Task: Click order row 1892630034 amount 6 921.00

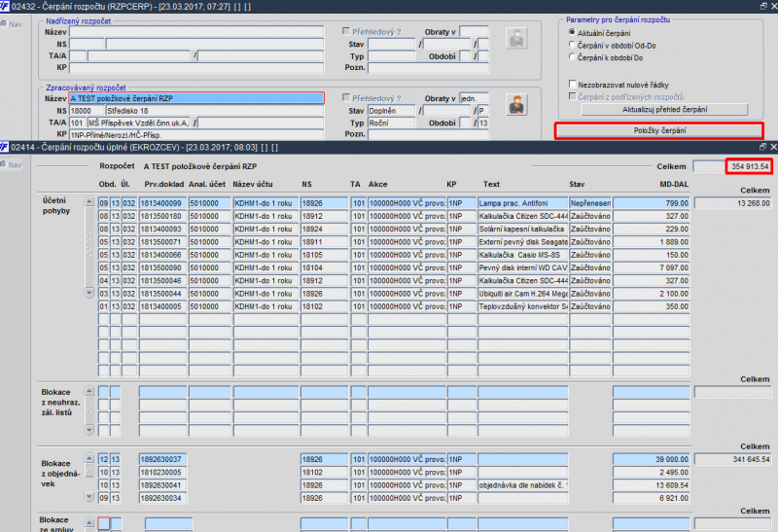Action: click(x=651, y=498)
